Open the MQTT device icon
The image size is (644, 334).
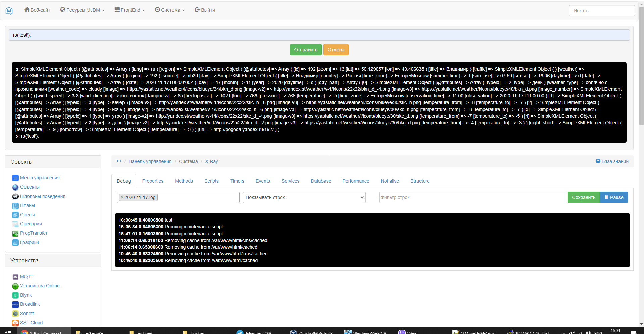[x=15, y=277]
